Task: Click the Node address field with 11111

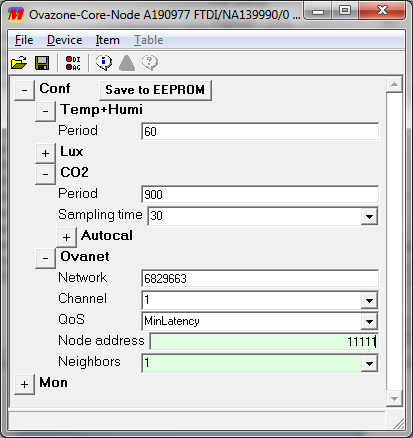Action: pos(264,341)
